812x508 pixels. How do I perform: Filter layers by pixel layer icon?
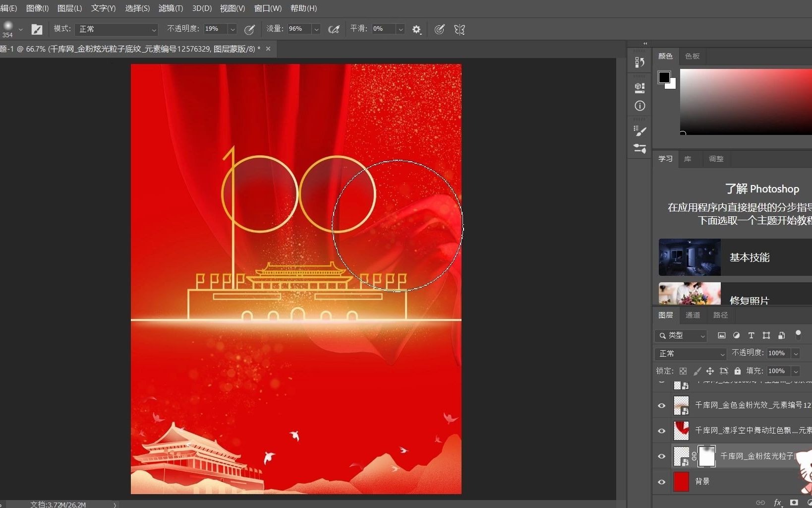click(x=722, y=335)
